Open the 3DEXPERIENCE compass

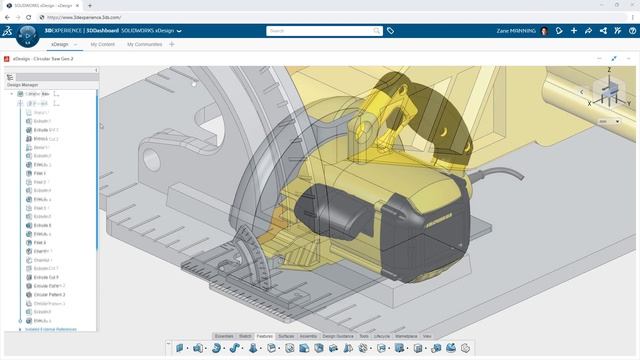coord(27,36)
